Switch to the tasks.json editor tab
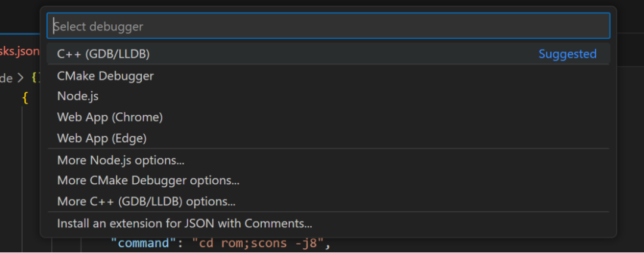The width and height of the screenshot is (644, 253). [x=20, y=51]
